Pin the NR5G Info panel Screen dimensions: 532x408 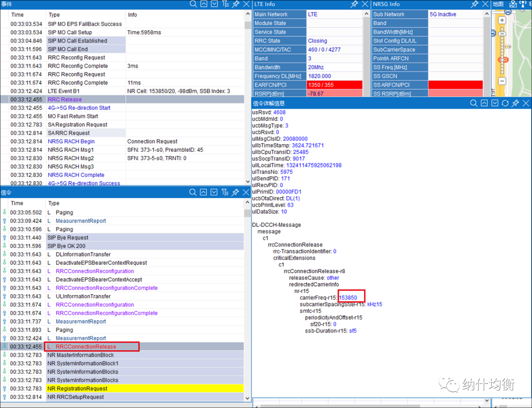475,4
